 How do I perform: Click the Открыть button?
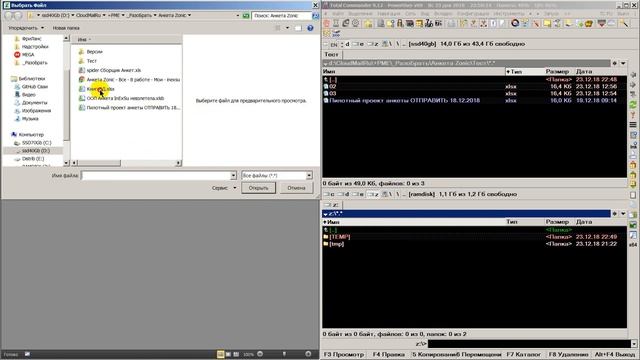click(x=258, y=188)
